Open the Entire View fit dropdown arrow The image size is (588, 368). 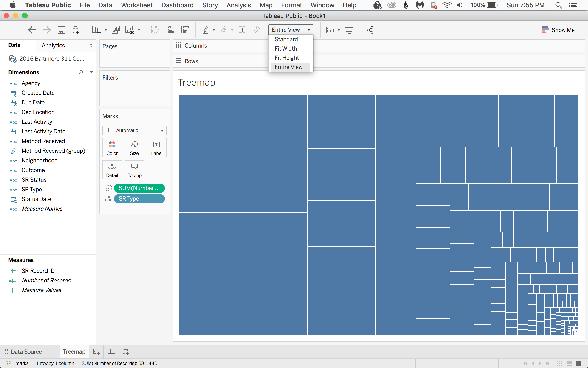coord(309,30)
